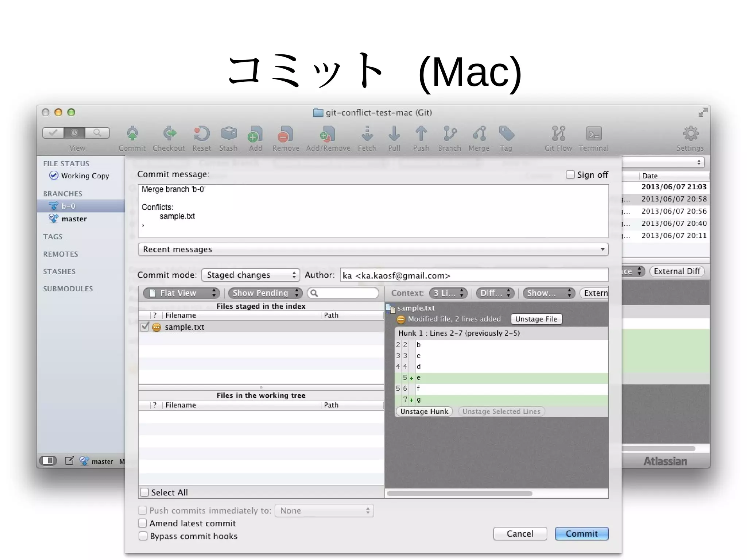Click the Add/Remove toolbar icon
This screenshot has width=747, height=560.
[x=328, y=134]
